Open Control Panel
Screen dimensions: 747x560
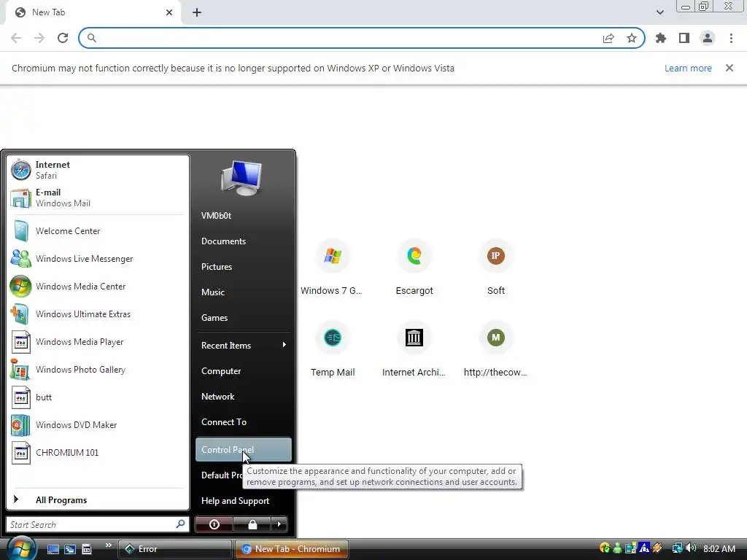point(243,449)
